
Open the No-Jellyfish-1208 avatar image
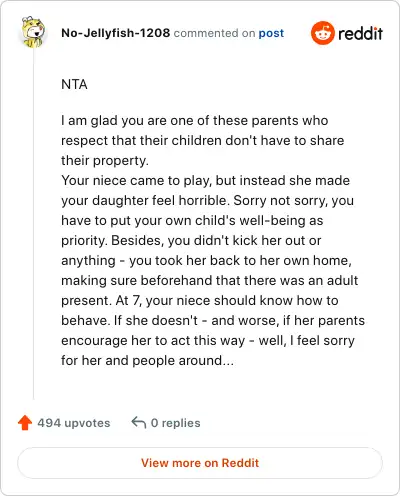[33, 32]
